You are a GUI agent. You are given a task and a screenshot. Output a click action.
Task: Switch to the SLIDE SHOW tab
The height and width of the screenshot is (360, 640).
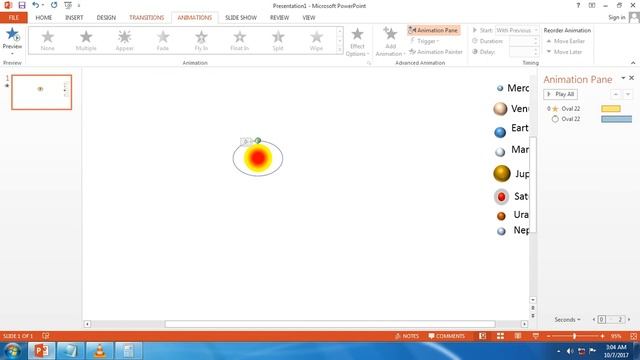(241, 18)
